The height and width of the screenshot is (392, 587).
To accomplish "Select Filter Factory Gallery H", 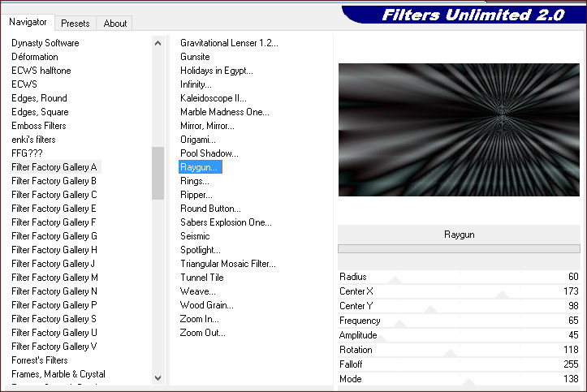I will click(54, 250).
